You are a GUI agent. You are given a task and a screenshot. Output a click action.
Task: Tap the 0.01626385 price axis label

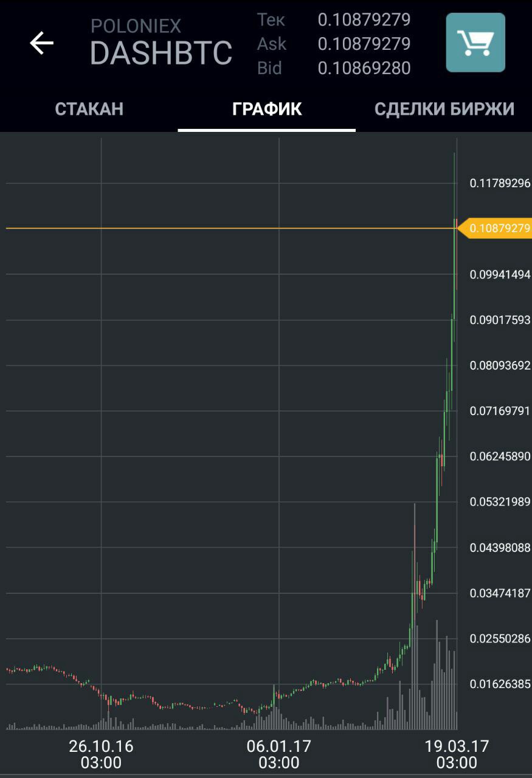pos(500,684)
